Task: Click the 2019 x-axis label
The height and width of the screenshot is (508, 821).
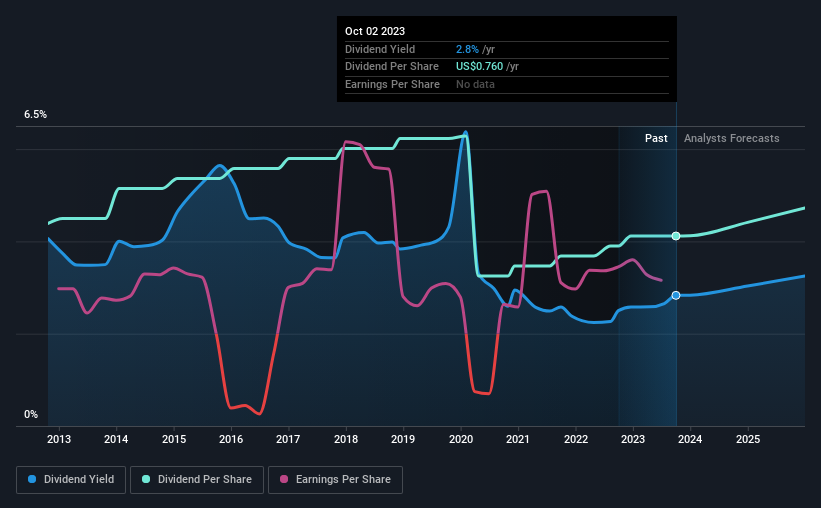Action: (403, 439)
